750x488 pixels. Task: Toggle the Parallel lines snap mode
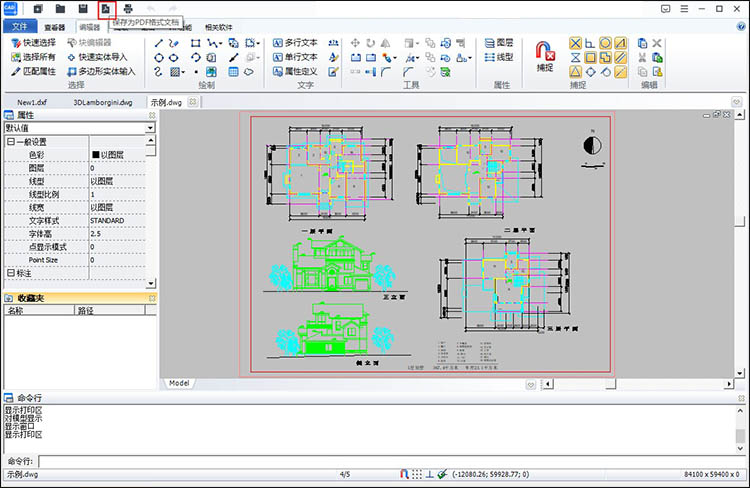[x=620, y=58]
